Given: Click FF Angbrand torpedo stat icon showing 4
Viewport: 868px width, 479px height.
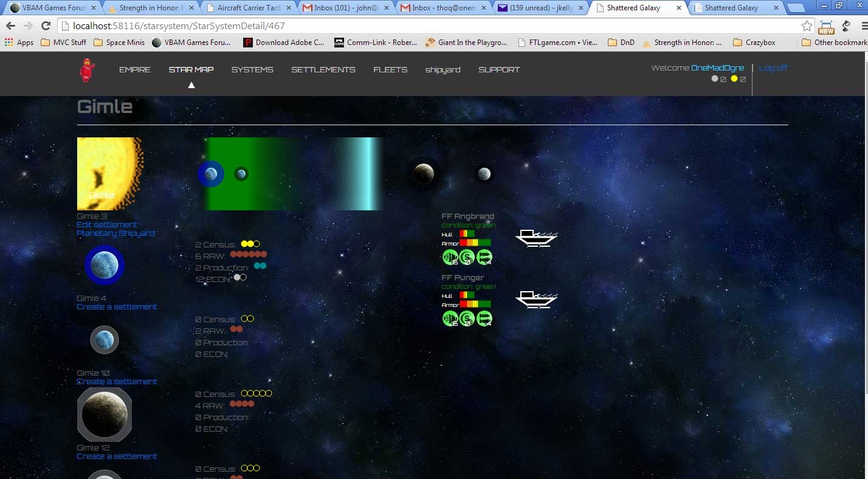Looking at the screenshot, I should (484, 258).
